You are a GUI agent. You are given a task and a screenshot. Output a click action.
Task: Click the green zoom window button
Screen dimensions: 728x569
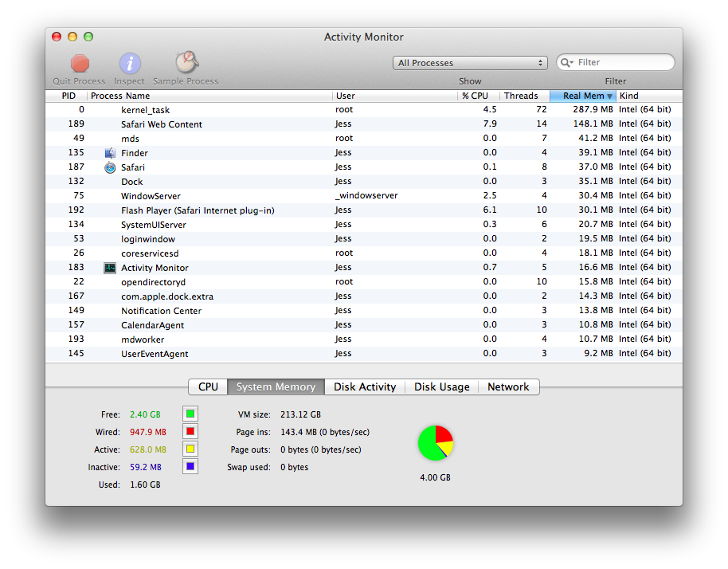88,37
